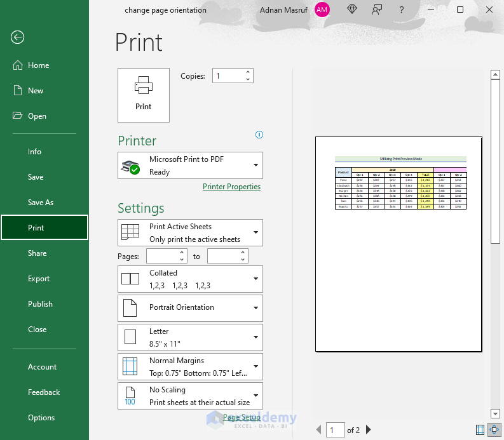The image size is (504, 440).
Task: Click the preview scrollbar up arrow
Action: pyautogui.click(x=495, y=75)
